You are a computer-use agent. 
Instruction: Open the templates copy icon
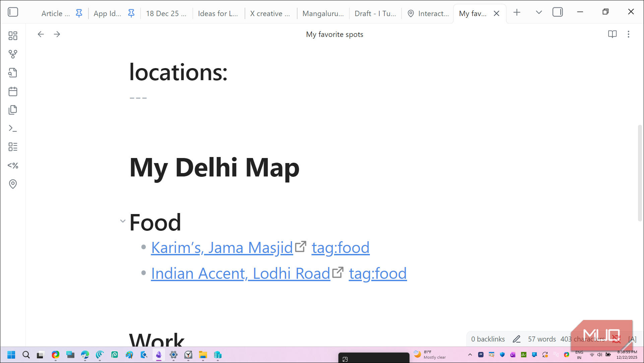(x=13, y=110)
